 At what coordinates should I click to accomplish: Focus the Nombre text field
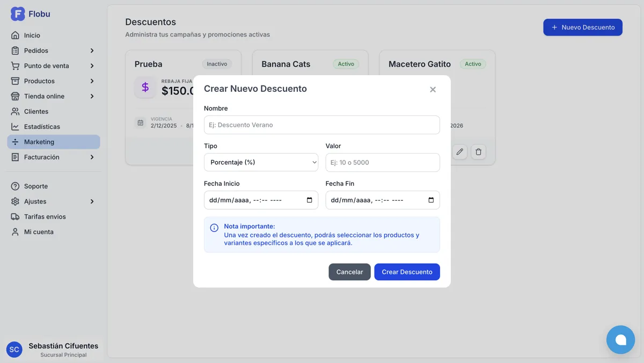[x=321, y=125]
